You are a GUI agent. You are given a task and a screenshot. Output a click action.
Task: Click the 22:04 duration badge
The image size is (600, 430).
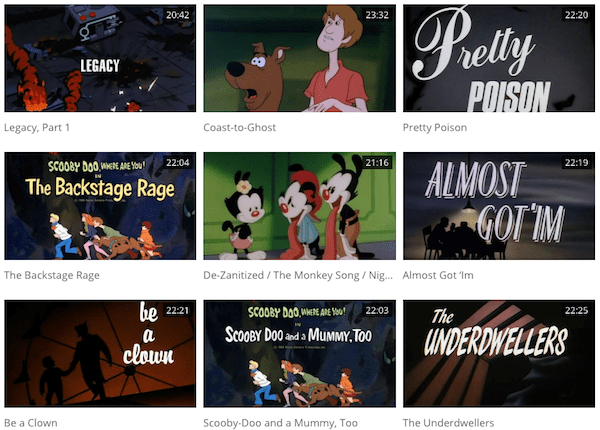[178, 163]
